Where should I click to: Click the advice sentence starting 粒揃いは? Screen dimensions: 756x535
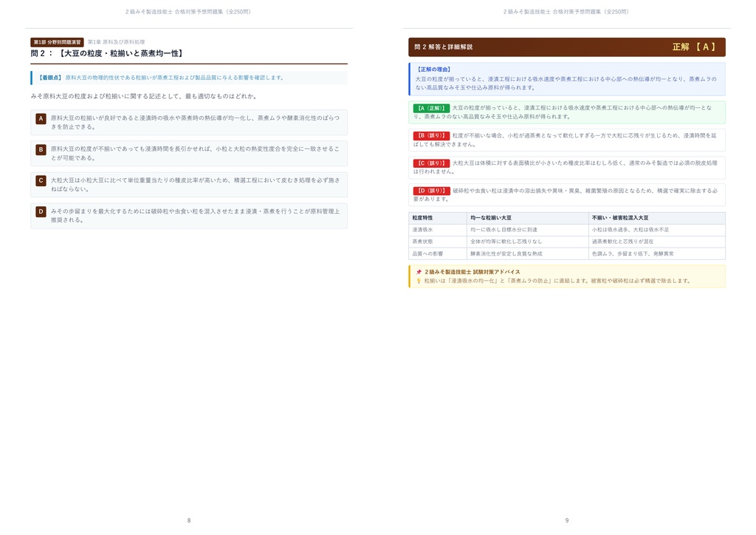(558, 281)
